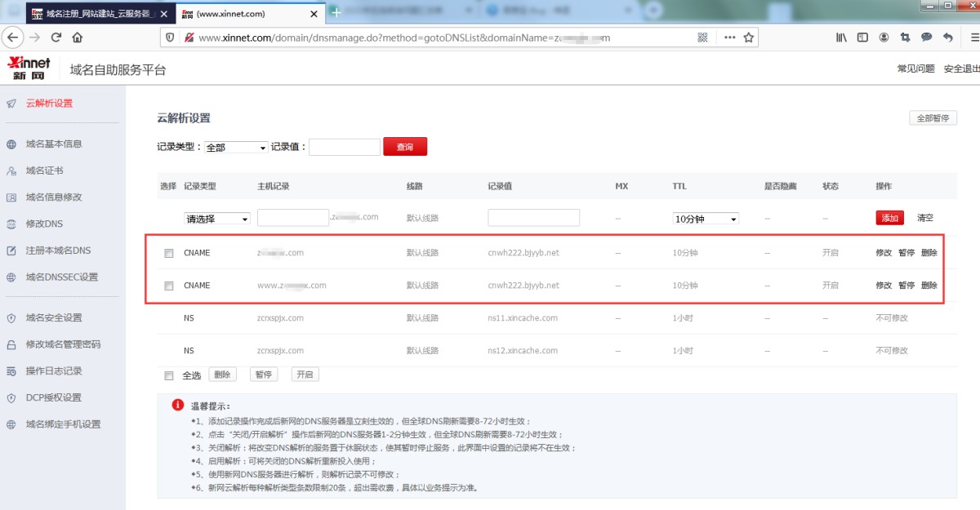980x510 pixels.
Task: Click the red 查询 button
Action: click(x=405, y=147)
